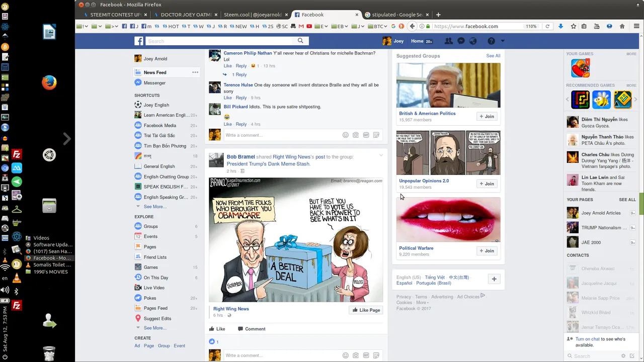
Task: Reload the page with Firefox reload button
Action: click(x=547, y=26)
